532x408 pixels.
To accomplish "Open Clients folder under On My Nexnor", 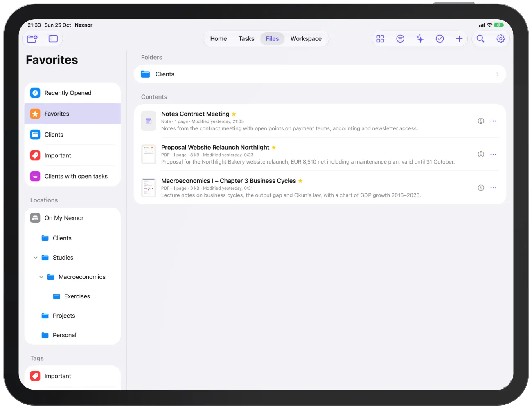I will (x=72, y=238).
